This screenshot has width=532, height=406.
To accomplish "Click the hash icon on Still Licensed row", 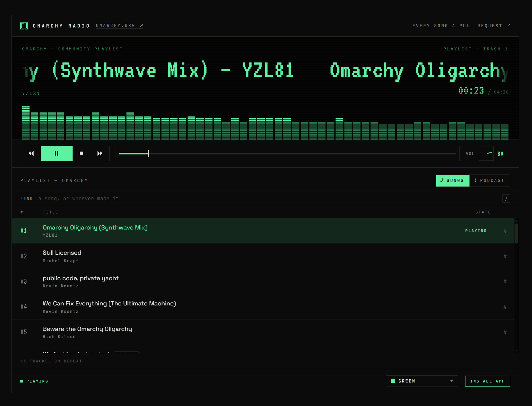I will [505, 256].
